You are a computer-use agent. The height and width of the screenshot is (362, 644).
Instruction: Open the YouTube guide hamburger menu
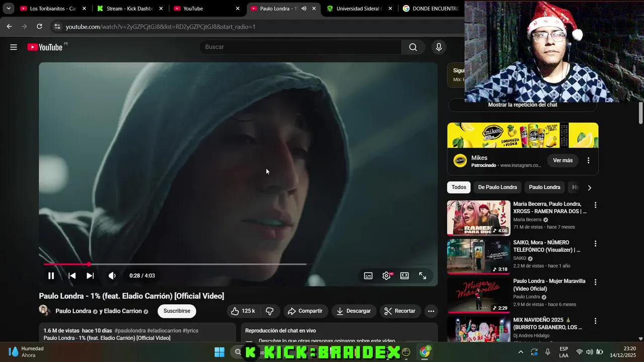click(14, 47)
